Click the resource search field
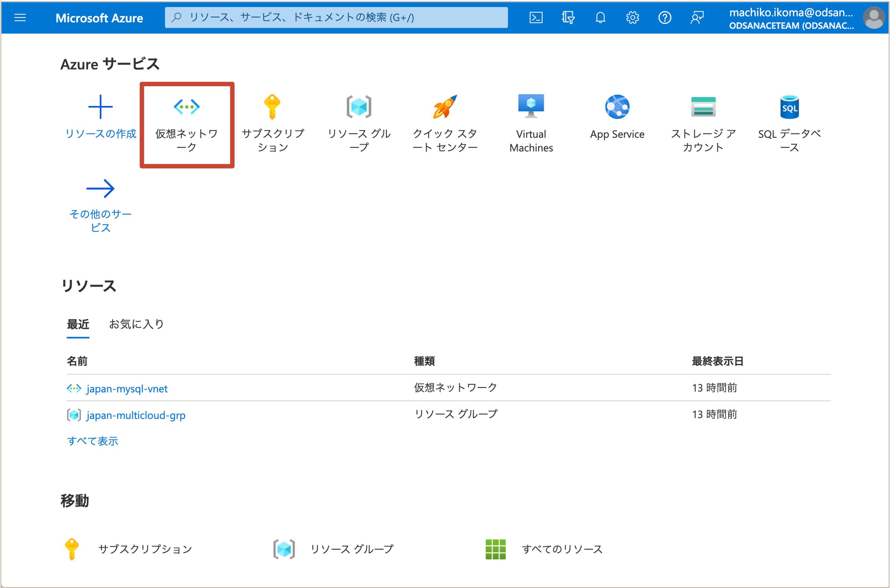This screenshot has height=588, width=890. point(336,18)
